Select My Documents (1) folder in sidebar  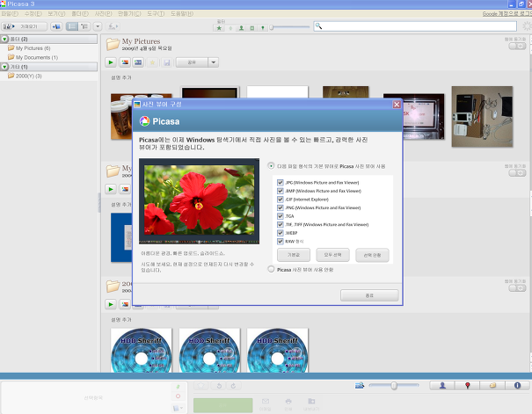coord(33,57)
